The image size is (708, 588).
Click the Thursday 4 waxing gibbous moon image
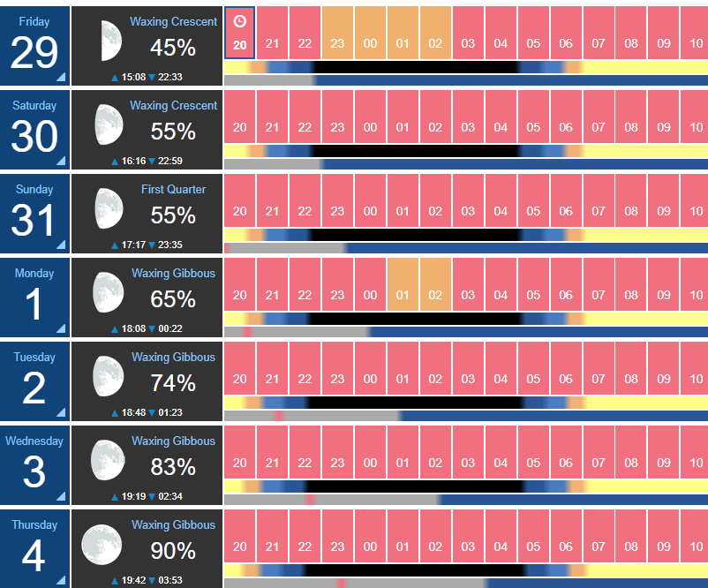pos(102,545)
